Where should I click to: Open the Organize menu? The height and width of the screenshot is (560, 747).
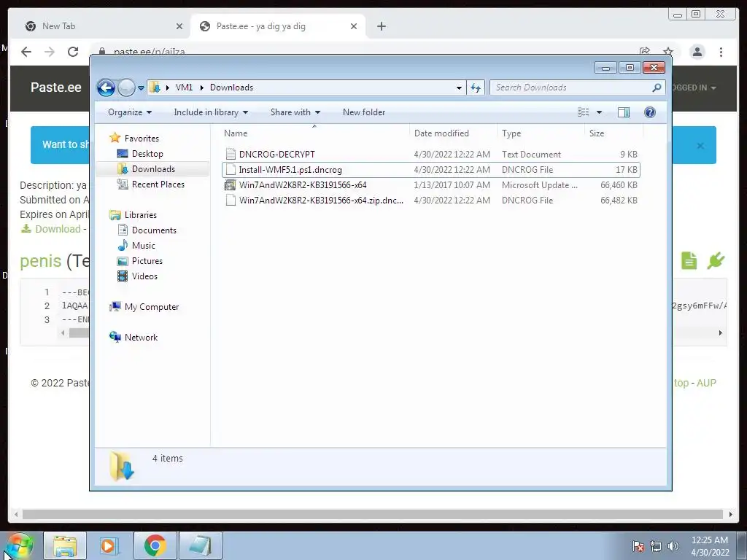pyautogui.click(x=130, y=112)
